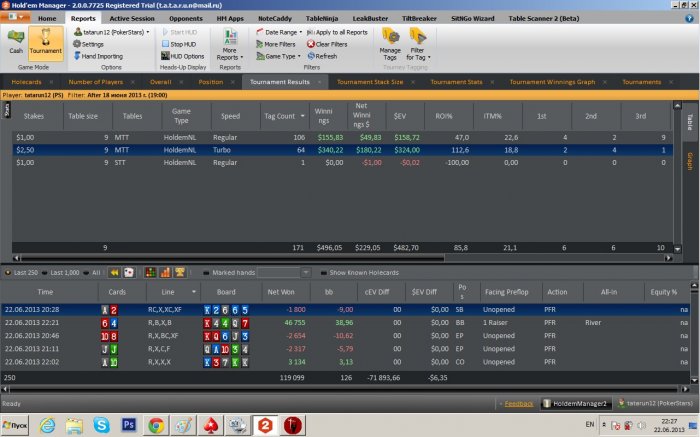Select the All hands radio option

pyautogui.click(x=96, y=272)
